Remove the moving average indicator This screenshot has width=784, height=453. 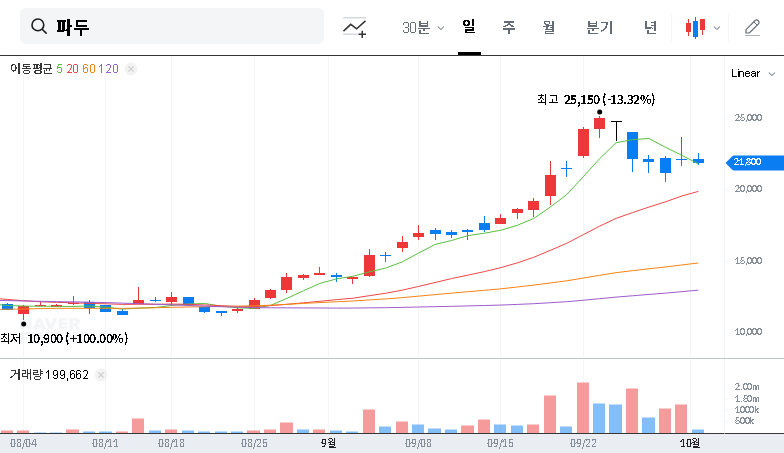tap(131, 69)
